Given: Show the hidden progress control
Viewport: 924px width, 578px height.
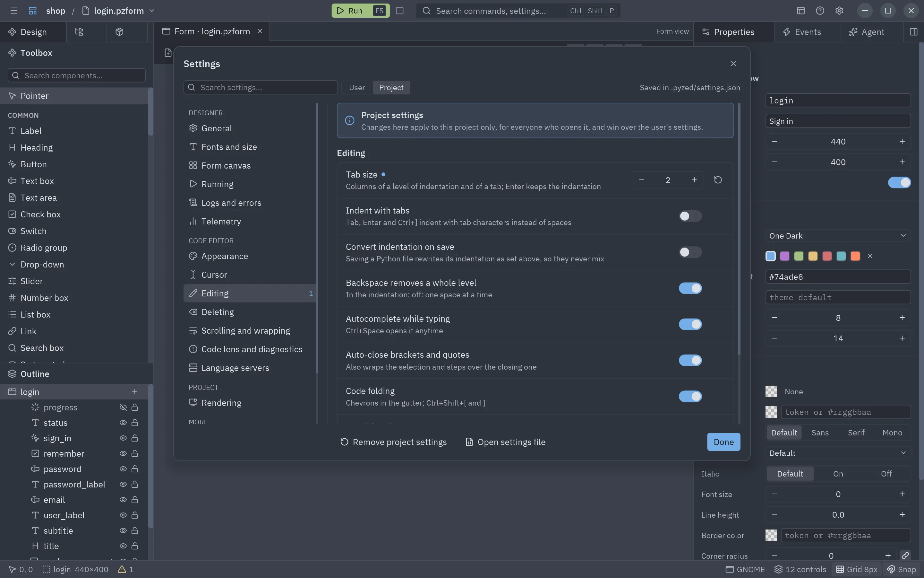Looking at the screenshot, I should tap(123, 407).
